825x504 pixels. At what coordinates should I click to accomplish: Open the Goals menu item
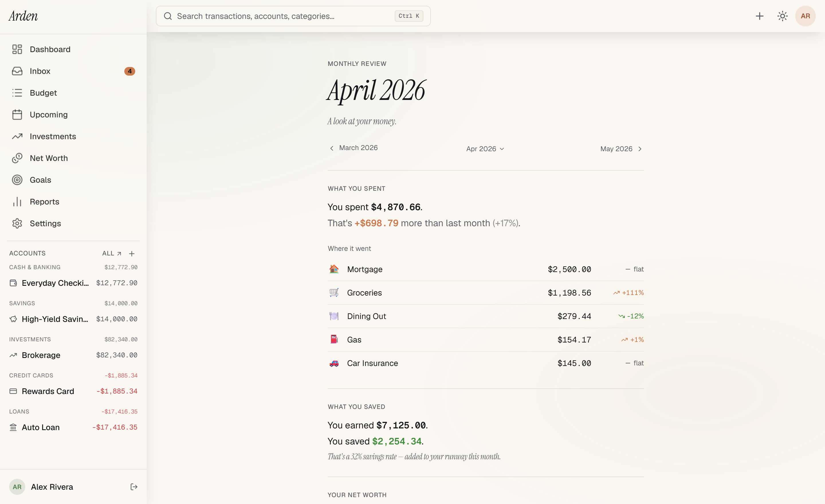pyautogui.click(x=73, y=180)
